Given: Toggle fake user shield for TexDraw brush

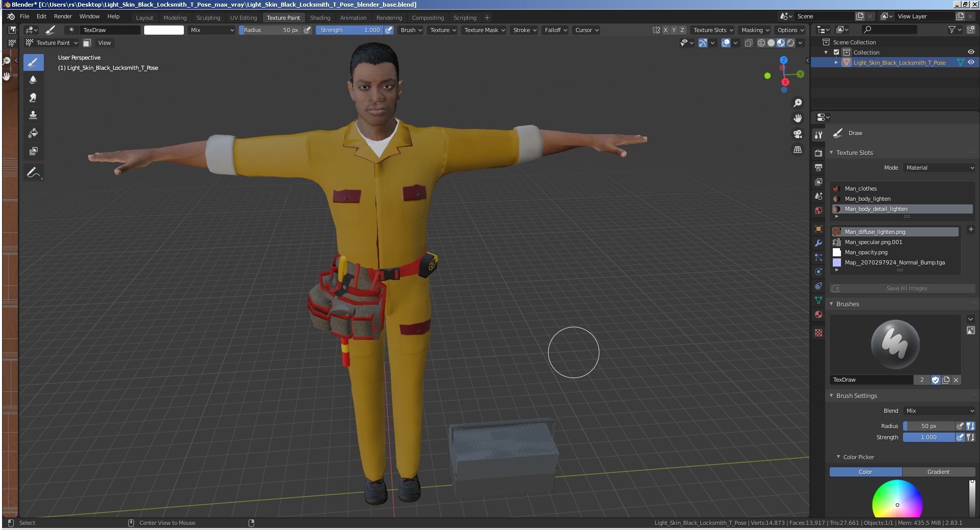Looking at the screenshot, I should (x=935, y=380).
